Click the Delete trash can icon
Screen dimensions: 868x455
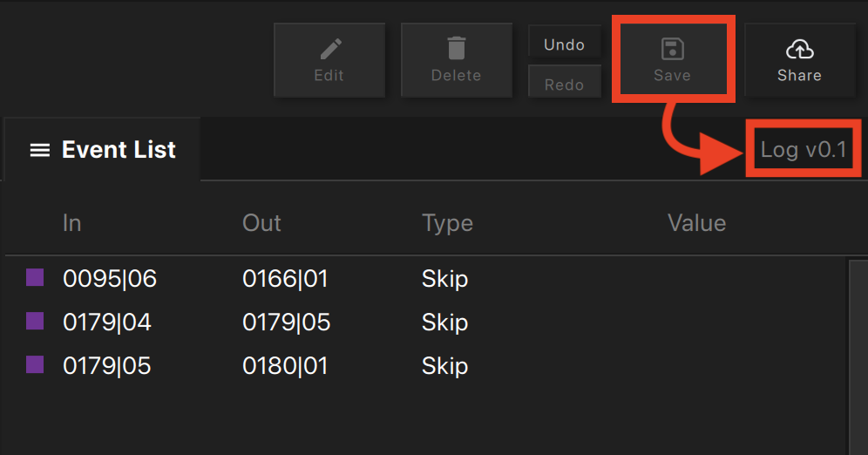point(456,48)
